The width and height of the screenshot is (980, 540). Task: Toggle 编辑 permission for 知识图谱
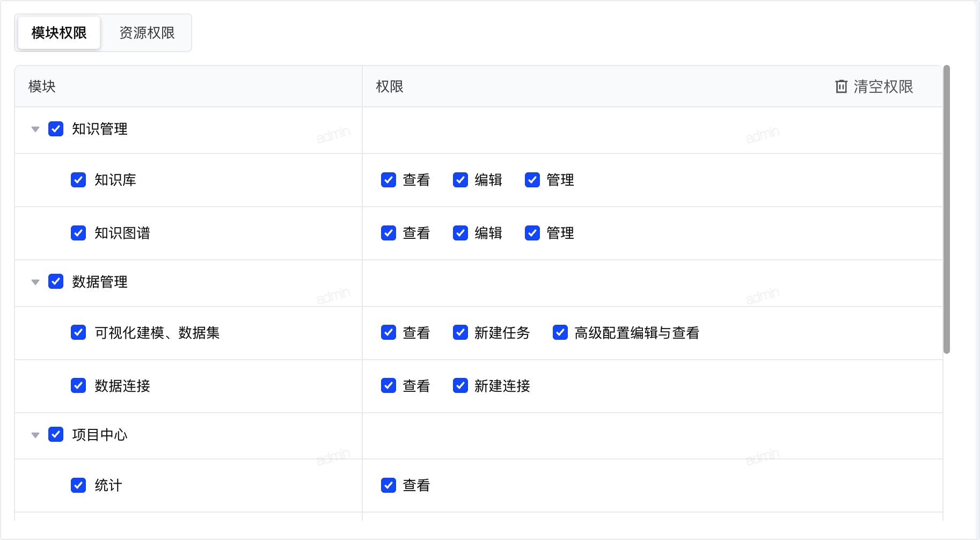(x=460, y=233)
